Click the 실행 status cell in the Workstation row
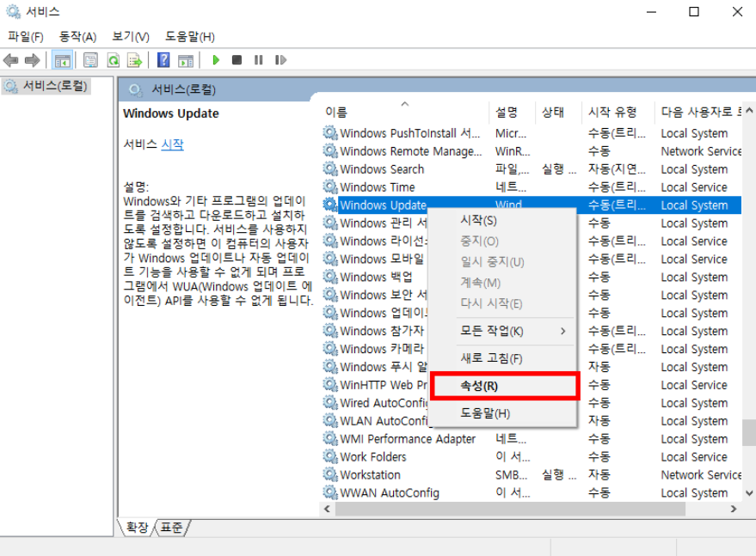This screenshot has height=556, width=756. pos(559,474)
